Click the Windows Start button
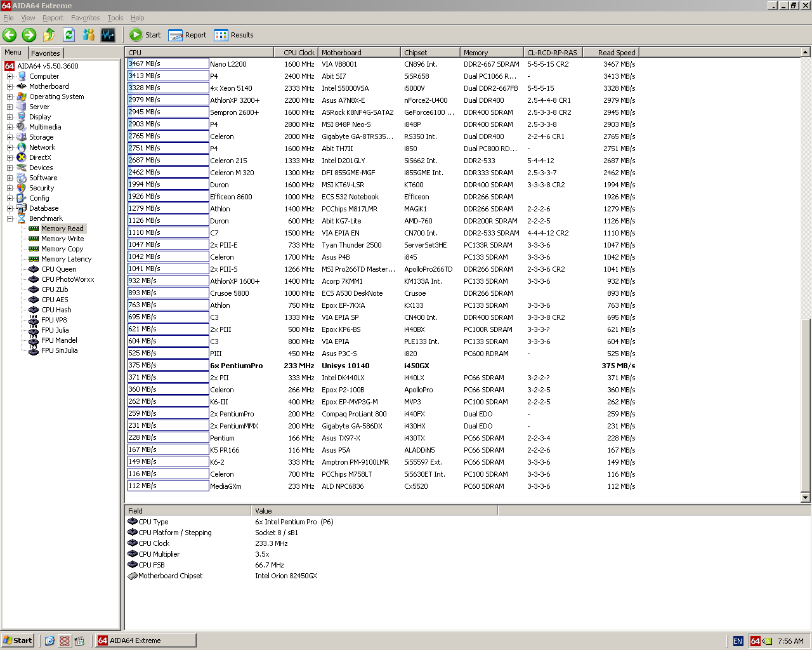The image size is (812, 650). [17, 640]
